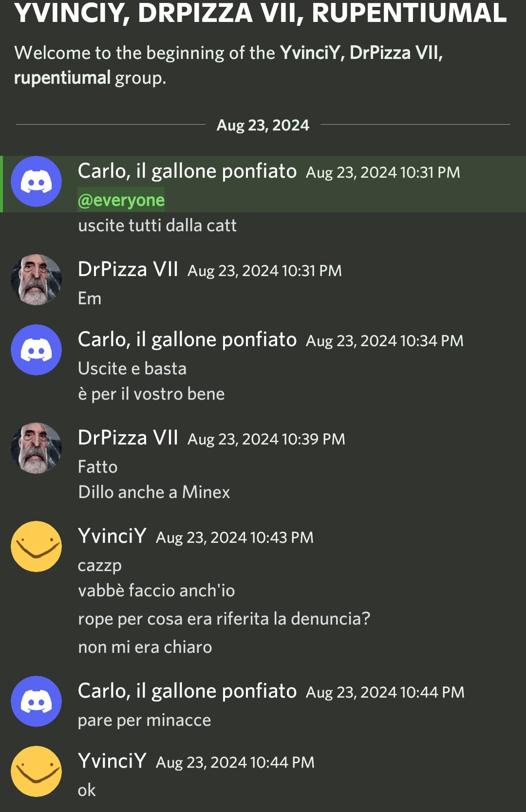This screenshot has height=812, width=526.
Task: Open the DrPizza VII username at 10:31 PM
Action: coord(128,269)
